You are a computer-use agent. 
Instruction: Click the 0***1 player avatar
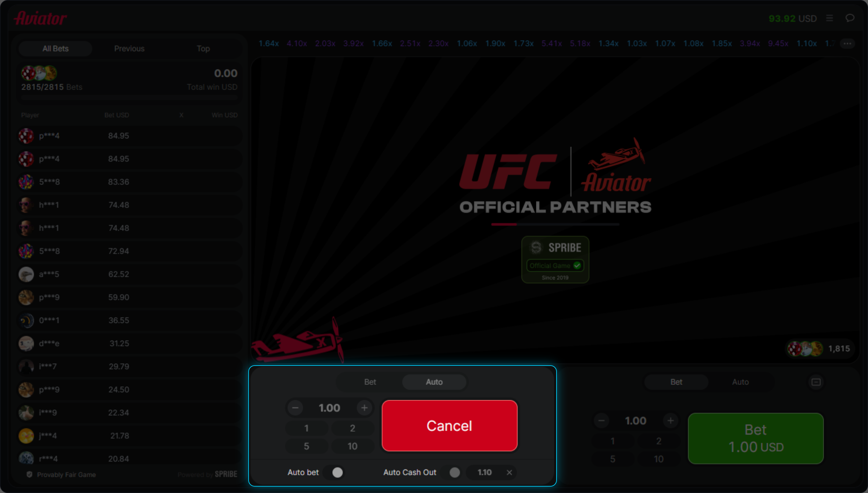click(26, 320)
